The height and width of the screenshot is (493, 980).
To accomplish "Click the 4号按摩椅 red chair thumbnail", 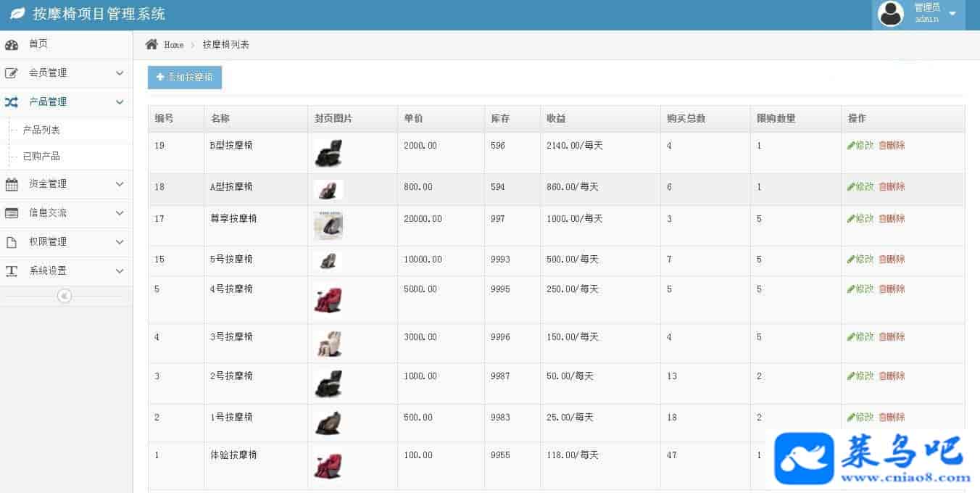I will tap(328, 299).
